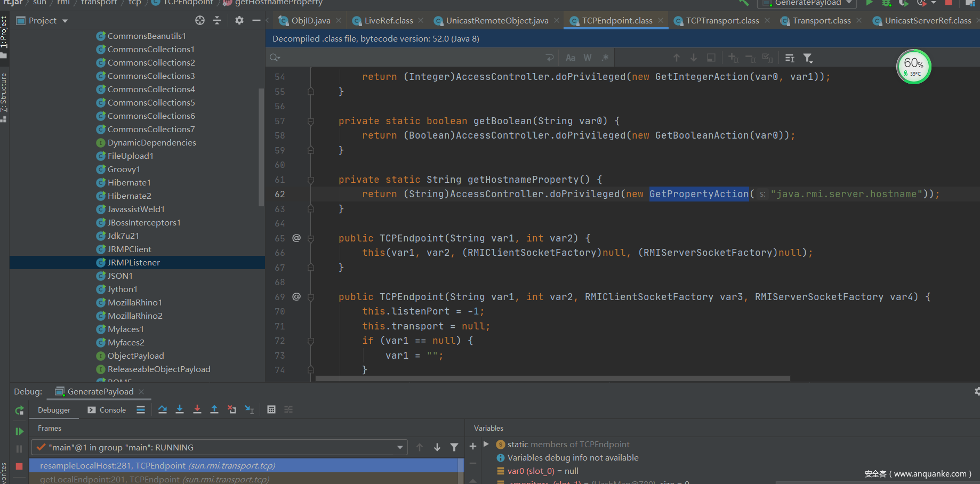Resume program execution in debugger
The width and height of the screenshot is (980, 484).
tap(20, 431)
